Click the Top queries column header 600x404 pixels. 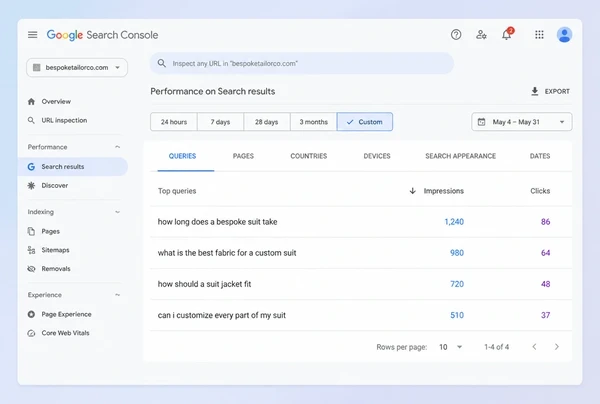(177, 191)
